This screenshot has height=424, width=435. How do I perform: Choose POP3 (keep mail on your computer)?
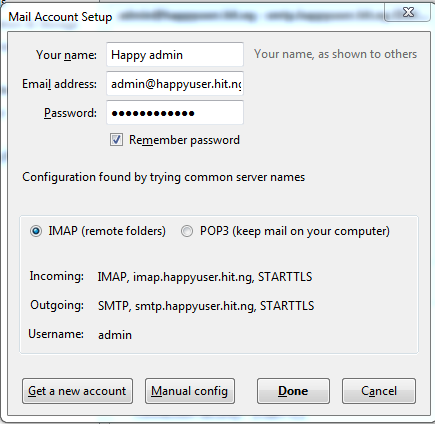187,231
